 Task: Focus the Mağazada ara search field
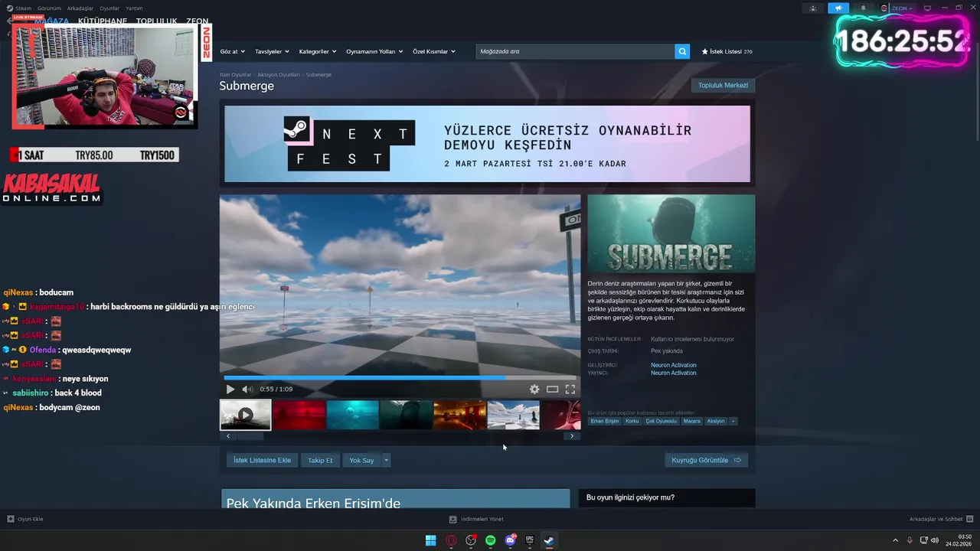coord(574,51)
